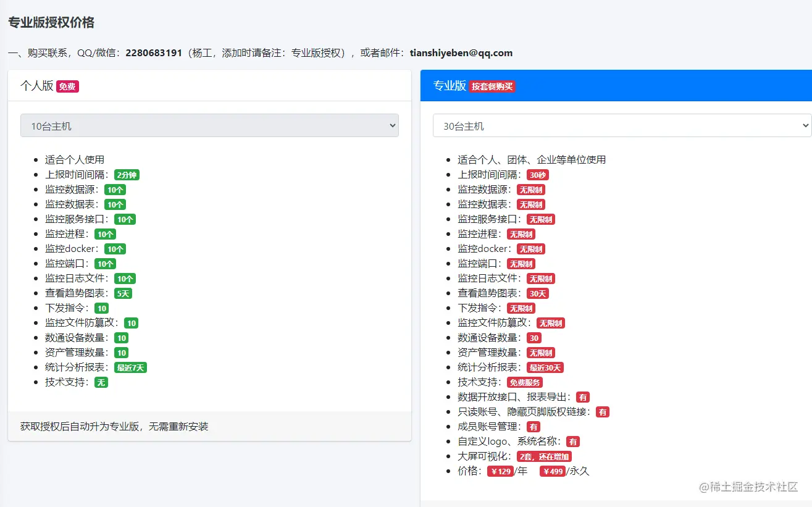Click the 适合个人、团体、企业等单位使用 list item
Image resolution: width=812 pixels, height=507 pixels.
532,159
